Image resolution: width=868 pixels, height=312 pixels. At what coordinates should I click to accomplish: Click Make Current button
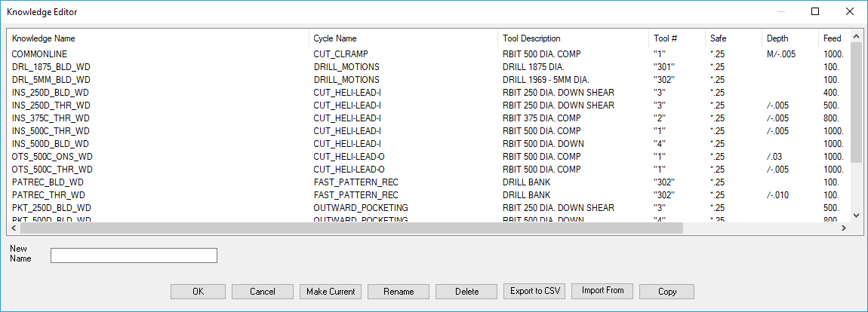coord(330,292)
